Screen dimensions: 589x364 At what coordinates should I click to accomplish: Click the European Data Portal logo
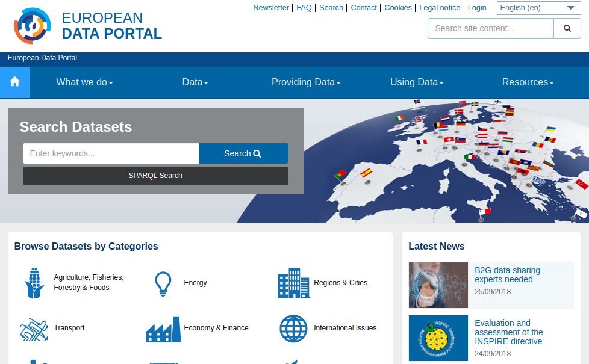point(33,26)
